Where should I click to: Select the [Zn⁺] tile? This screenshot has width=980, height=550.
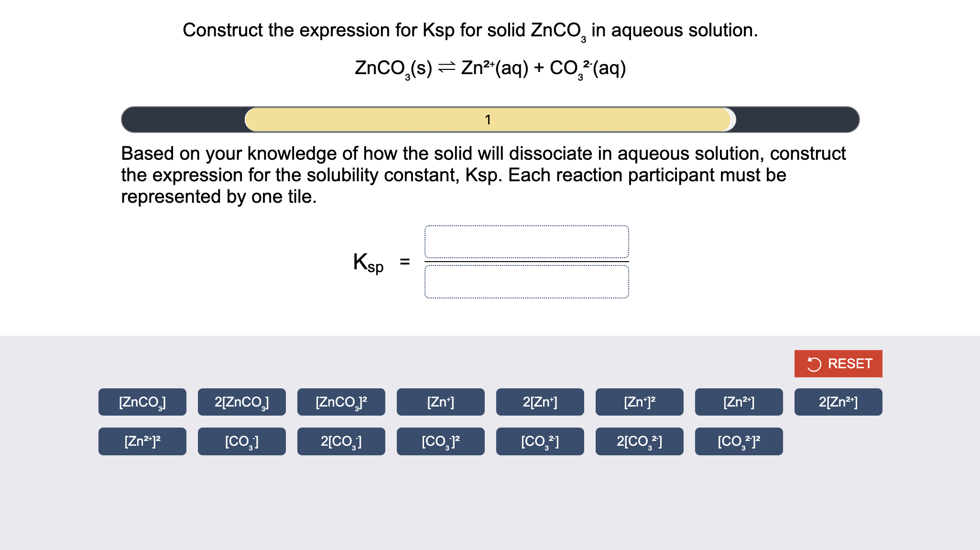point(440,402)
